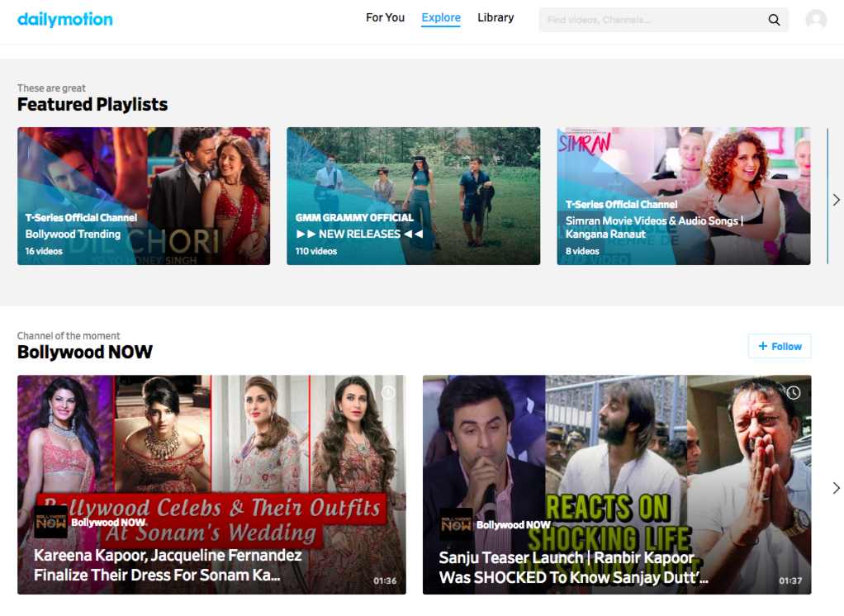Follow the Bollywood NOW channel
Screen dimensions: 844x616
point(780,346)
